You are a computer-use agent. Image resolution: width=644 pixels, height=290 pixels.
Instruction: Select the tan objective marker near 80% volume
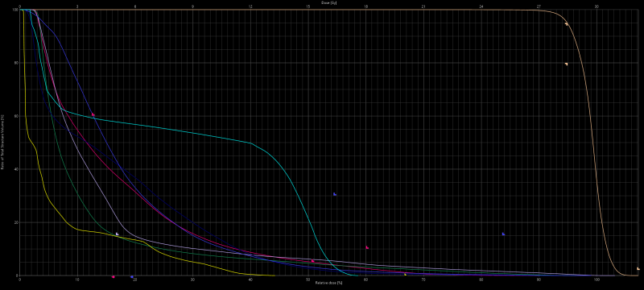[567, 64]
